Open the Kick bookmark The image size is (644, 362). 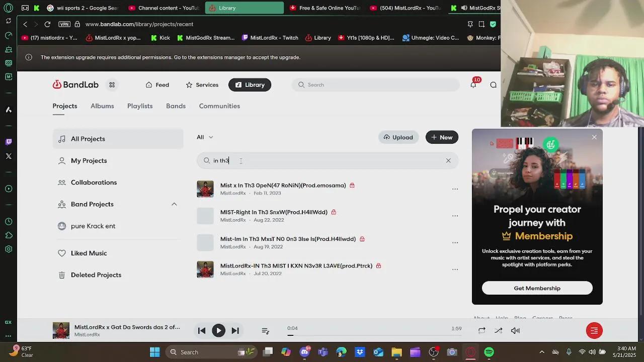160,38
